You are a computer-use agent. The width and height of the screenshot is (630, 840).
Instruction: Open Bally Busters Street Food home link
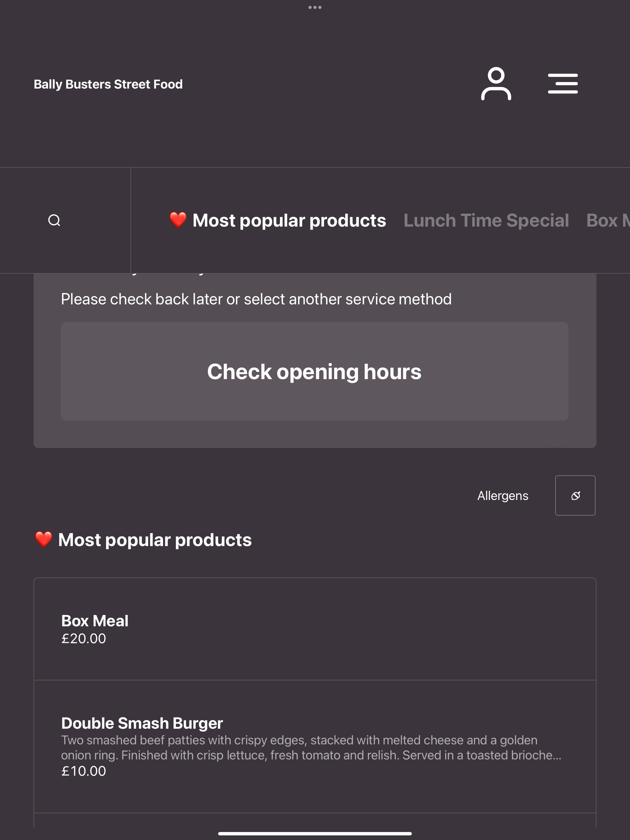click(108, 84)
